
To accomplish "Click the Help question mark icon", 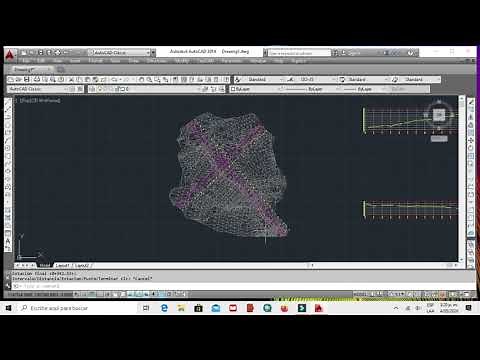I will 411,53.
